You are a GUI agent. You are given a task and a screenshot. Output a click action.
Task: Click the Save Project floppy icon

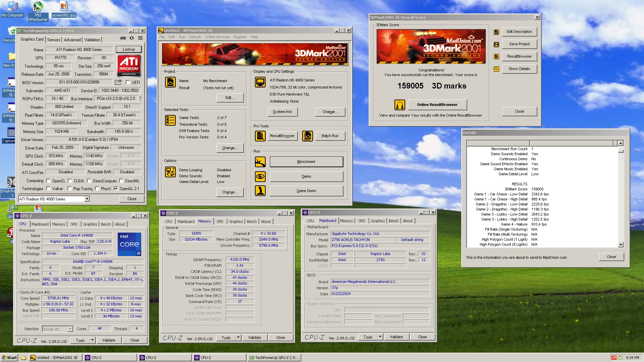496,44
